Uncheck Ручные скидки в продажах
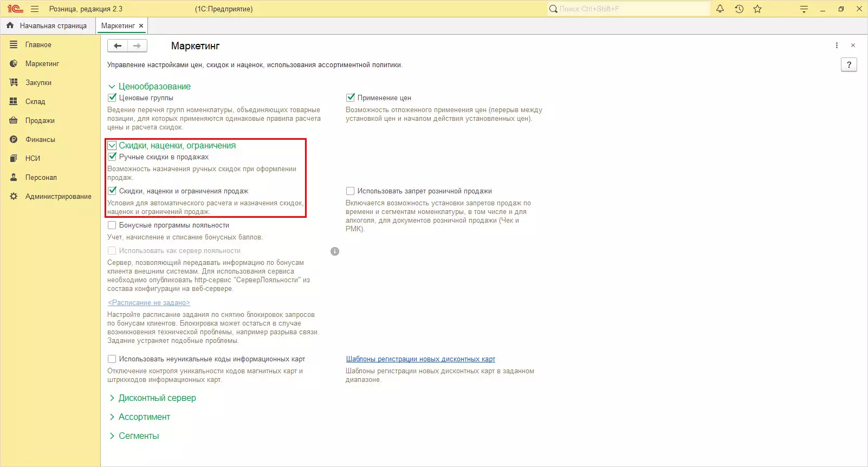This screenshot has height=467, width=868. pos(112,157)
